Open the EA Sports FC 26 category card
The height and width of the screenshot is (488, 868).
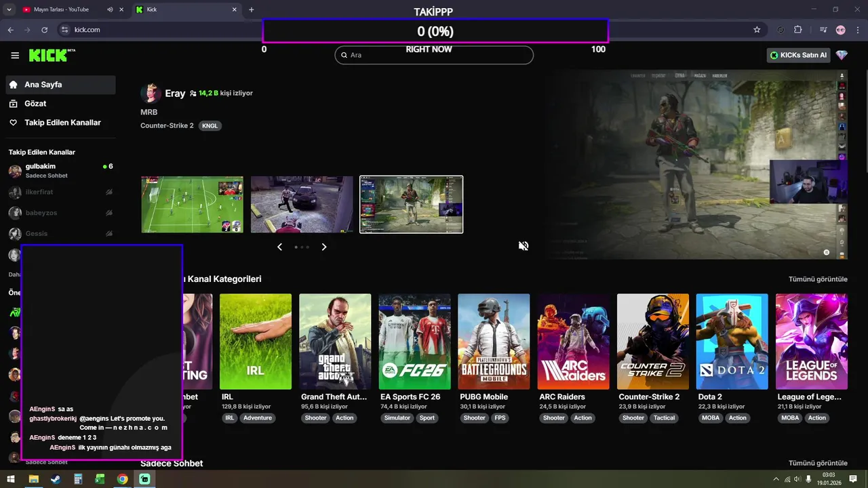coord(414,342)
